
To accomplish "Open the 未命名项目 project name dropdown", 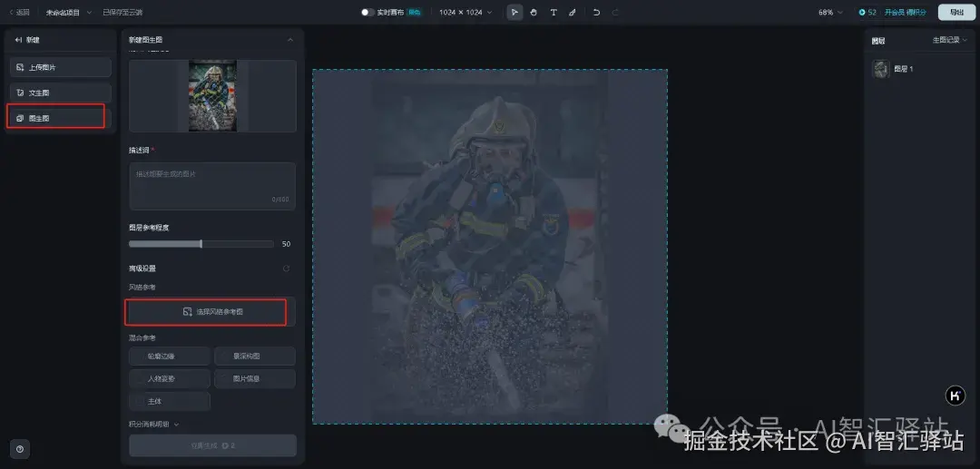I will pos(68,13).
